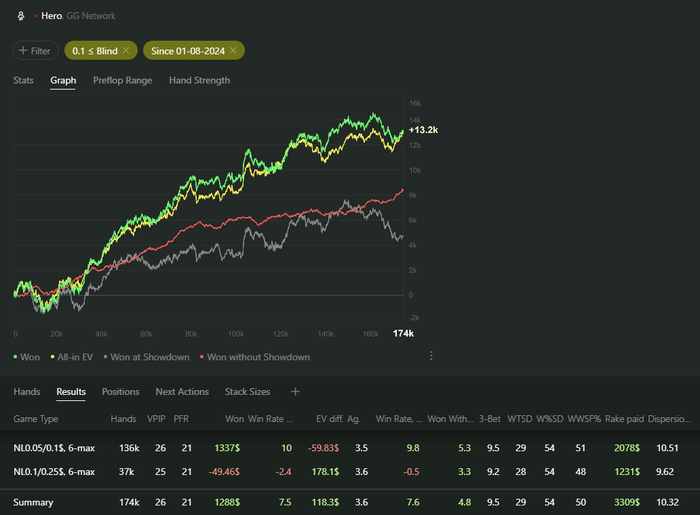The image size is (700, 515).
Task: Open the Positions tab
Action: 121,391
